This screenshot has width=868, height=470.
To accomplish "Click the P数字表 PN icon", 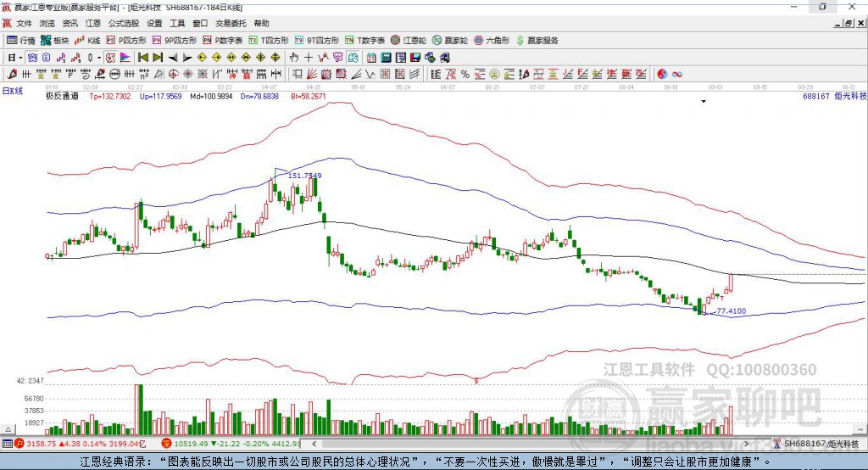I will [207, 41].
